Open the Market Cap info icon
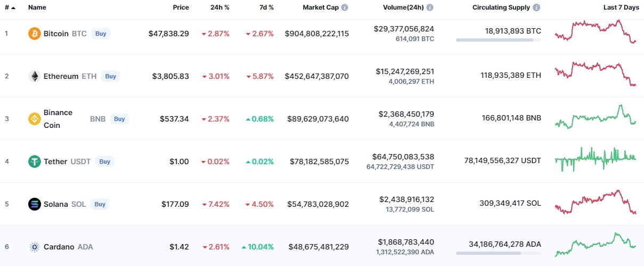Image resolution: width=644 pixels, height=266 pixels. pos(345,7)
